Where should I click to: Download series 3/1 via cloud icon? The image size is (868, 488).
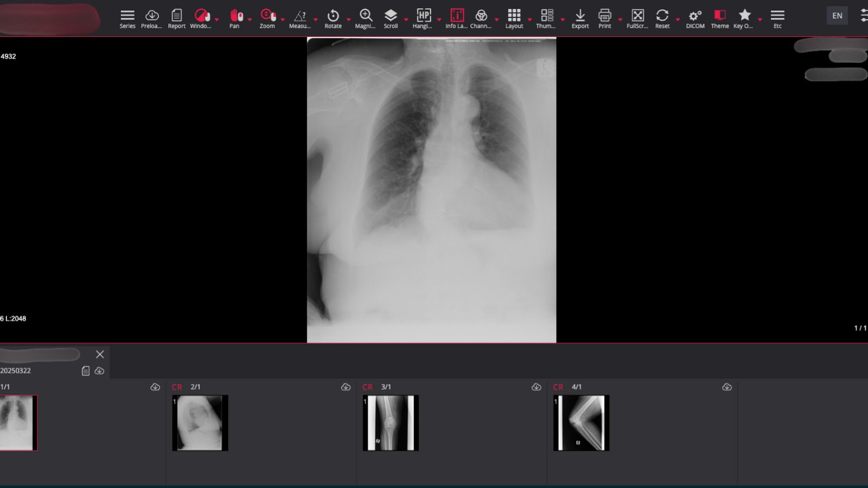[536, 387]
